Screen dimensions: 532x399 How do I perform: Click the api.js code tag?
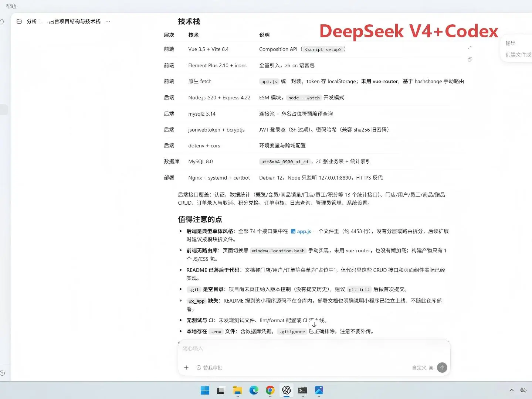[269, 82]
